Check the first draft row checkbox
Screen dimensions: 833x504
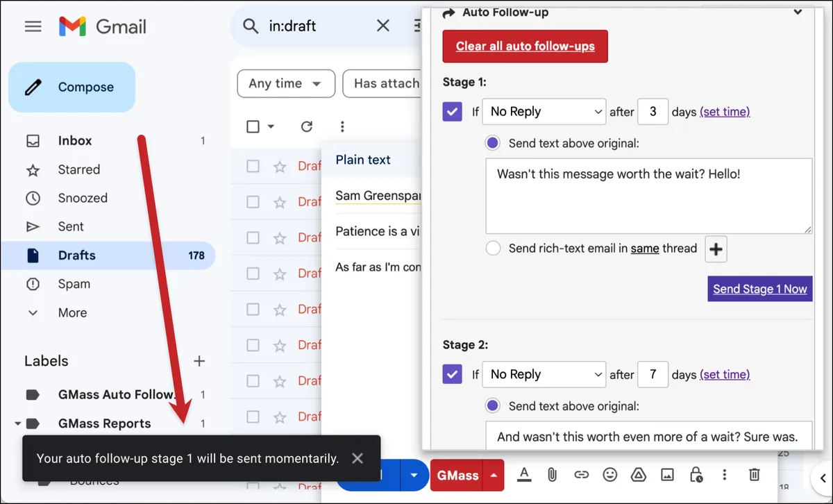click(253, 166)
